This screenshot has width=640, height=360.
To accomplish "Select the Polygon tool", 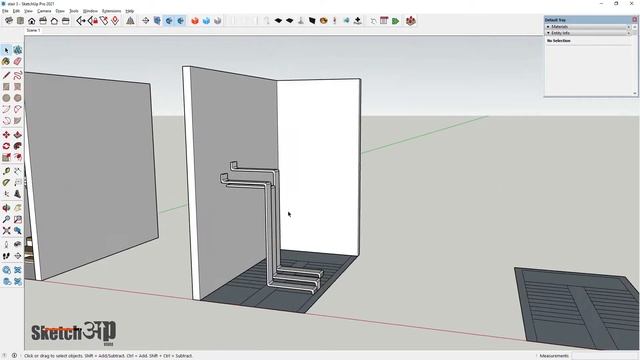I will (18, 98).
